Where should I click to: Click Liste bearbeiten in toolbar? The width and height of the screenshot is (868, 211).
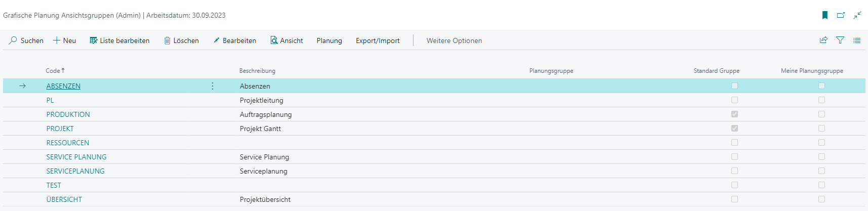coord(119,40)
